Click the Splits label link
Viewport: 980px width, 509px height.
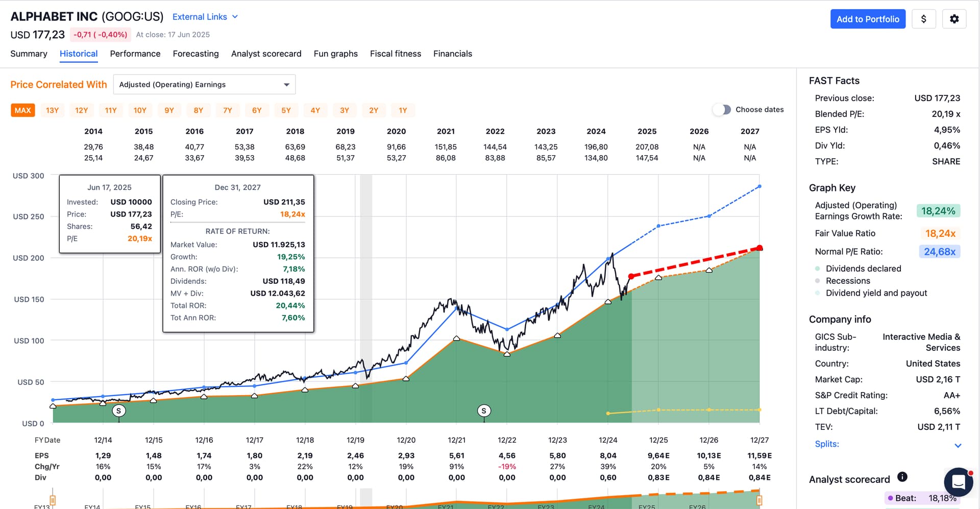tap(827, 444)
